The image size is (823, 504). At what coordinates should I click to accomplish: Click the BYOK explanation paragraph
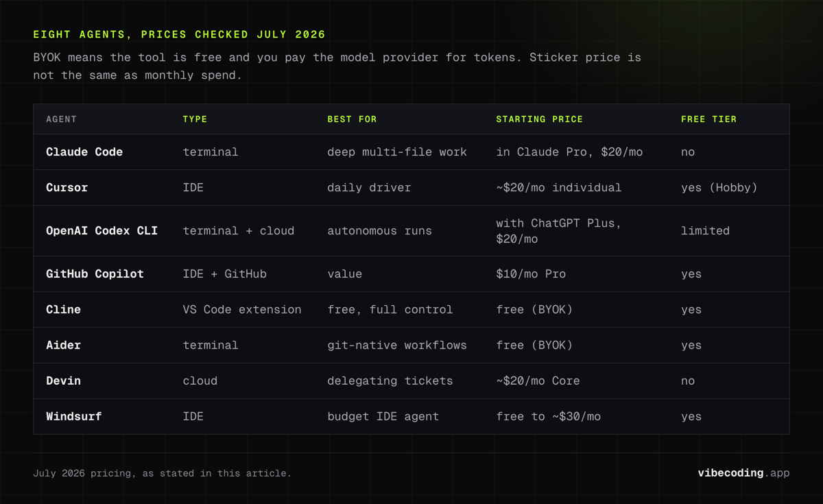tap(337, 67)
